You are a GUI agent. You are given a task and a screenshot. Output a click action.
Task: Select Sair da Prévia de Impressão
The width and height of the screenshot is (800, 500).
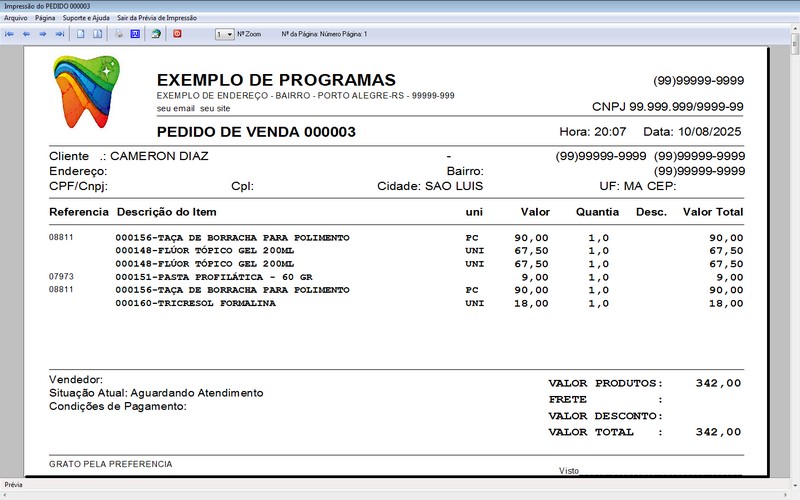[156, 18]
